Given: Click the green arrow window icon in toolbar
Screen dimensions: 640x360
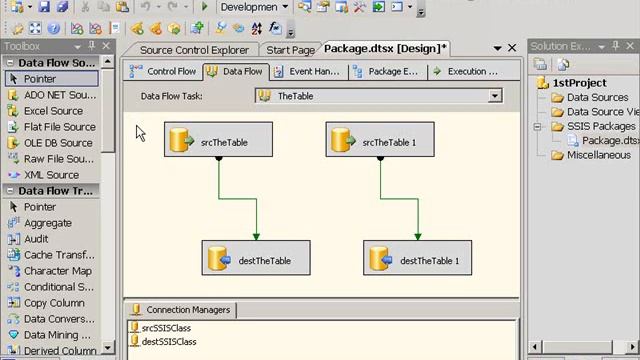Looking at the screenshot, I should click(x=378, y=6).
